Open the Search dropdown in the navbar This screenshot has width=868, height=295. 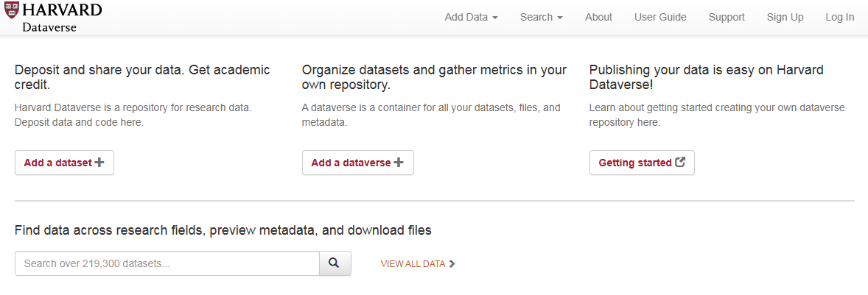click(541, 17)
